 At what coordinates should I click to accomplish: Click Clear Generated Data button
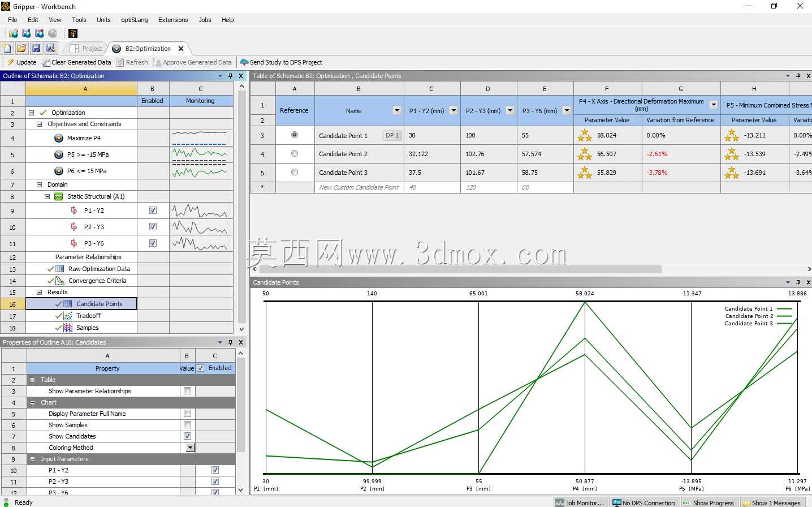click(76, 62)
